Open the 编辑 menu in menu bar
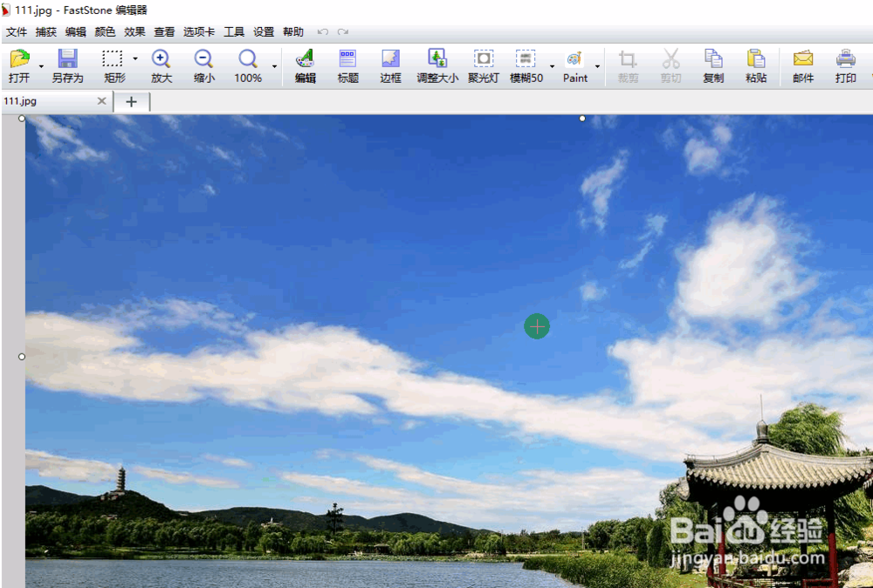 75,31
